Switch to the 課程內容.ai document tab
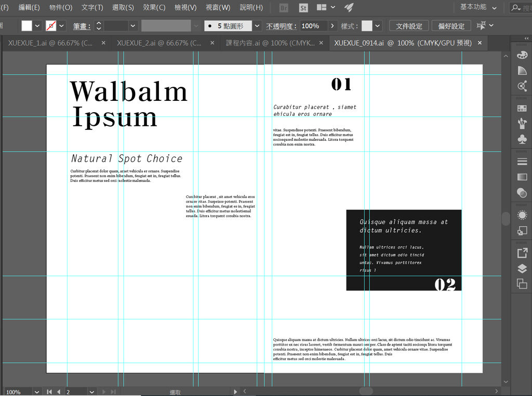 [270, 43]
